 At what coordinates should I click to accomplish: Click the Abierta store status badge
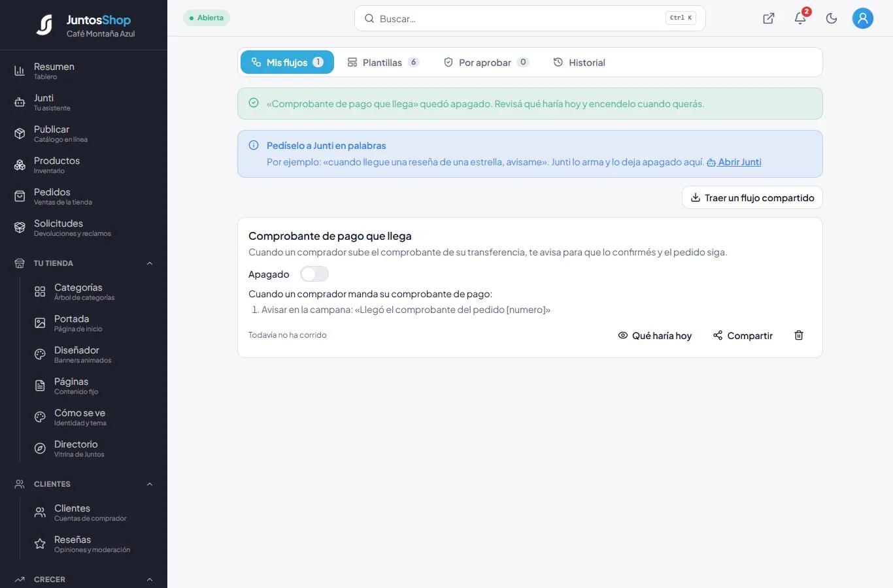coord(207,18)
